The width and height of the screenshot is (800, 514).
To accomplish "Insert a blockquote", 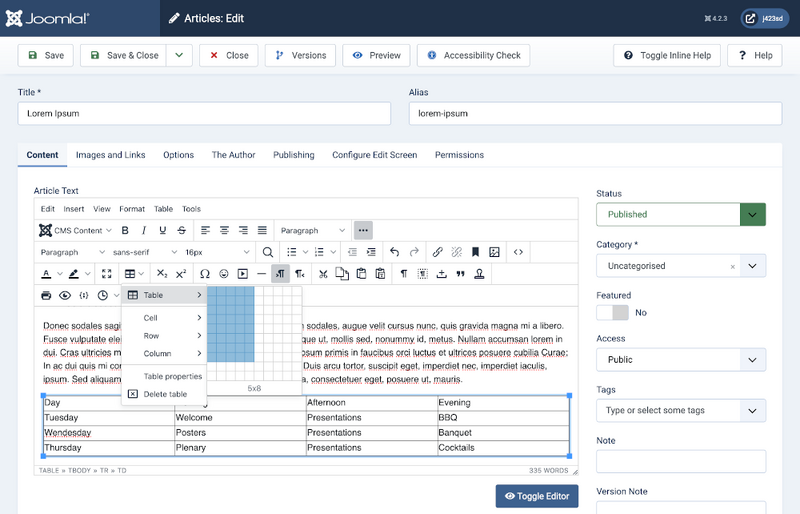I will [460, 274].
